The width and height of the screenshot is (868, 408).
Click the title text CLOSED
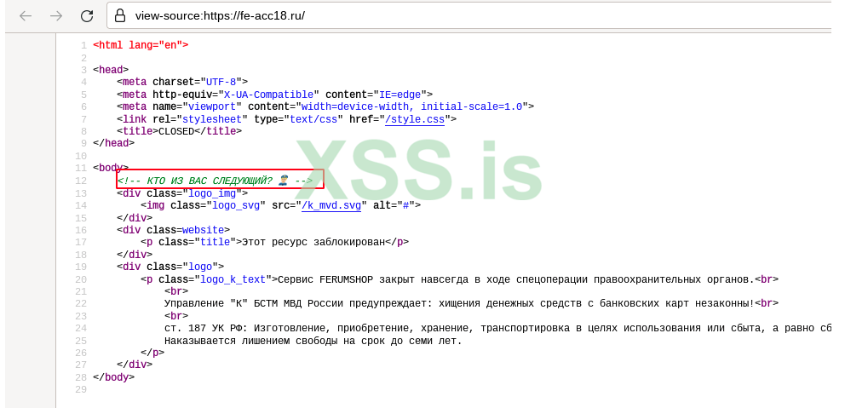point(176,131)
